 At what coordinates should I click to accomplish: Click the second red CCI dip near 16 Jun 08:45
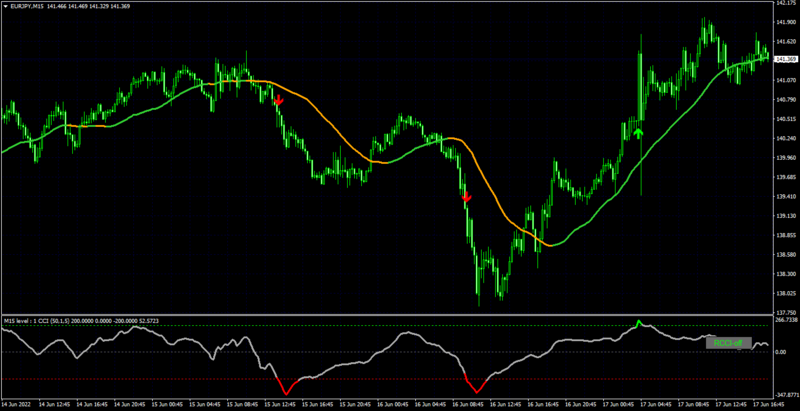477,385
